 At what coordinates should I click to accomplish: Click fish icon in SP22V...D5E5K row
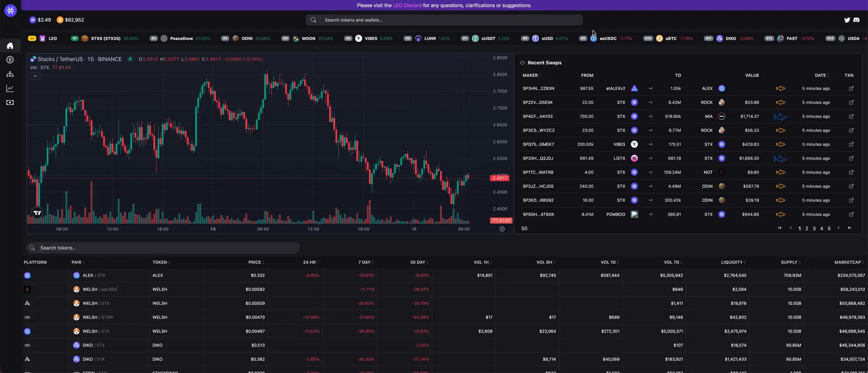[x=780, y=102]
